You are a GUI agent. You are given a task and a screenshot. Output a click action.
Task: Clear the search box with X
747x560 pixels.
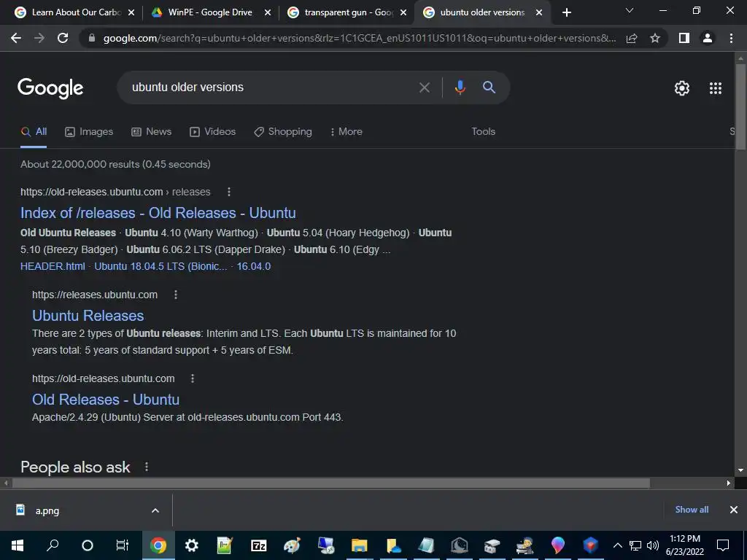click(424, 87)
